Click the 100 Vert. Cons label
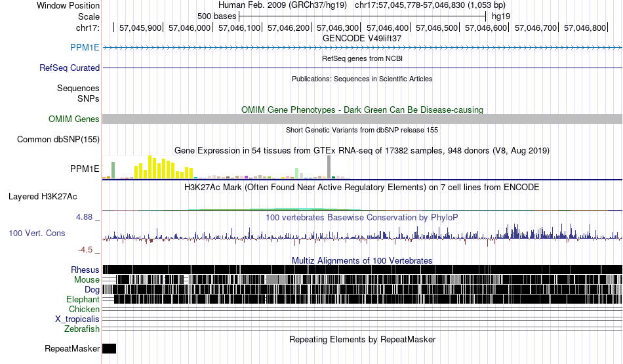Screen dimensions: 623x364 pos(37,233)
